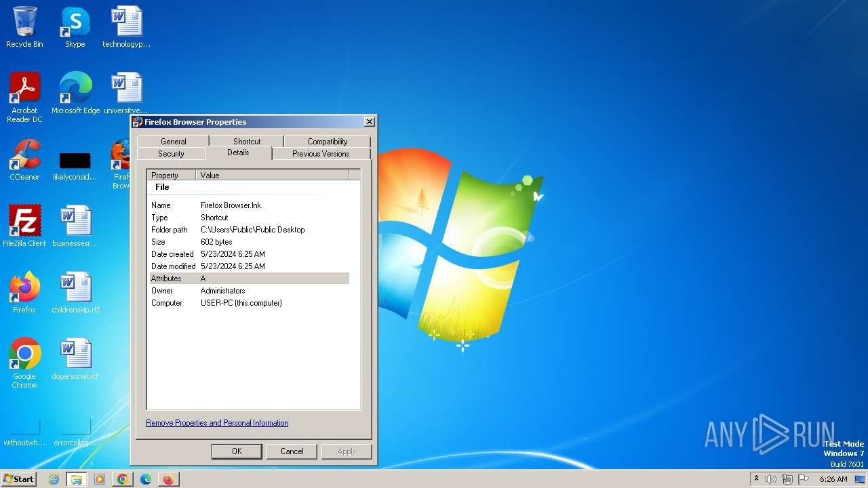Select the Date created row
The width and height of the screenshot is (868, 488).
point(249,254)
